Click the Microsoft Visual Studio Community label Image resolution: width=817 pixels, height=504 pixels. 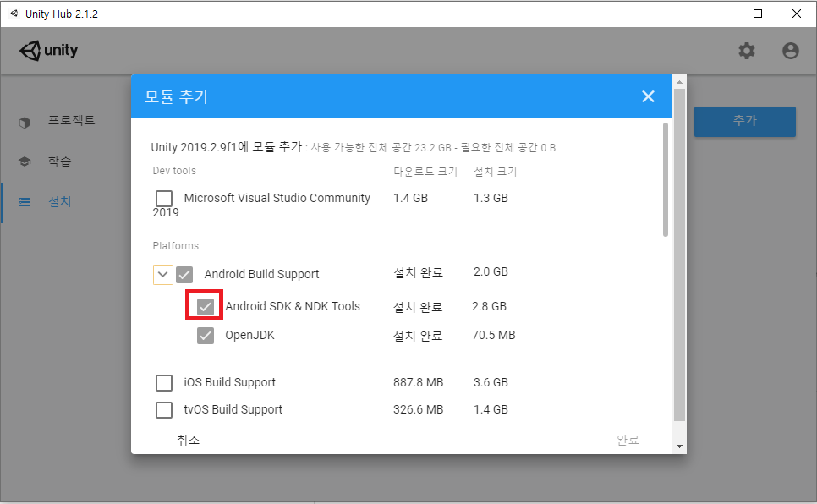click(x=277, y=198)
